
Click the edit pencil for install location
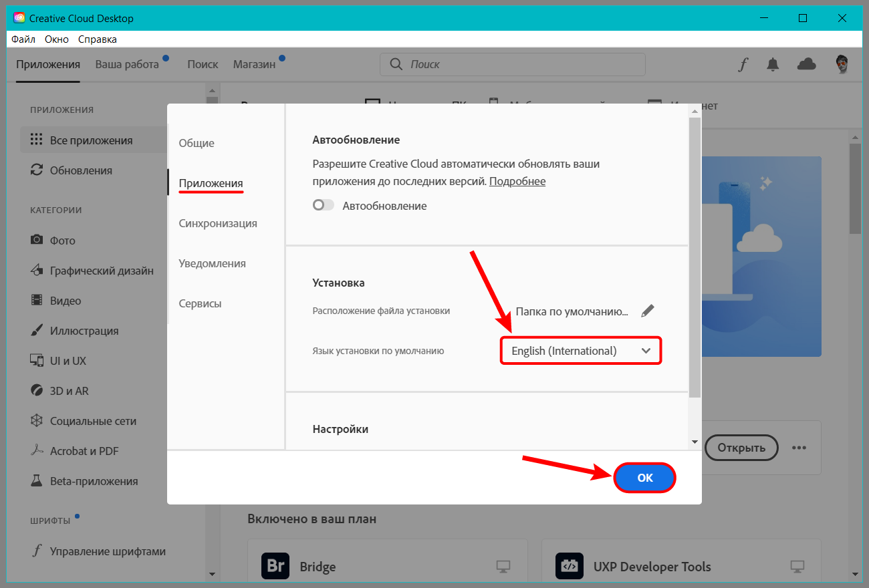coord(647,311)
